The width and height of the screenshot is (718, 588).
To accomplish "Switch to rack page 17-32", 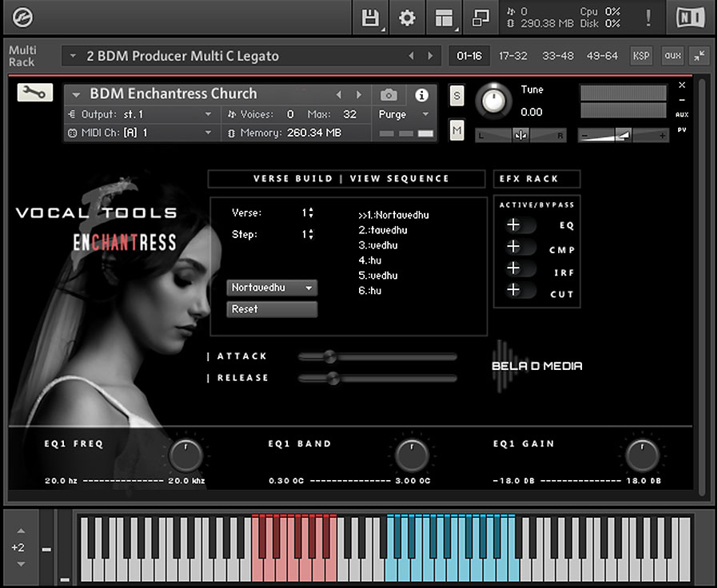I will (x=513, y=56).
